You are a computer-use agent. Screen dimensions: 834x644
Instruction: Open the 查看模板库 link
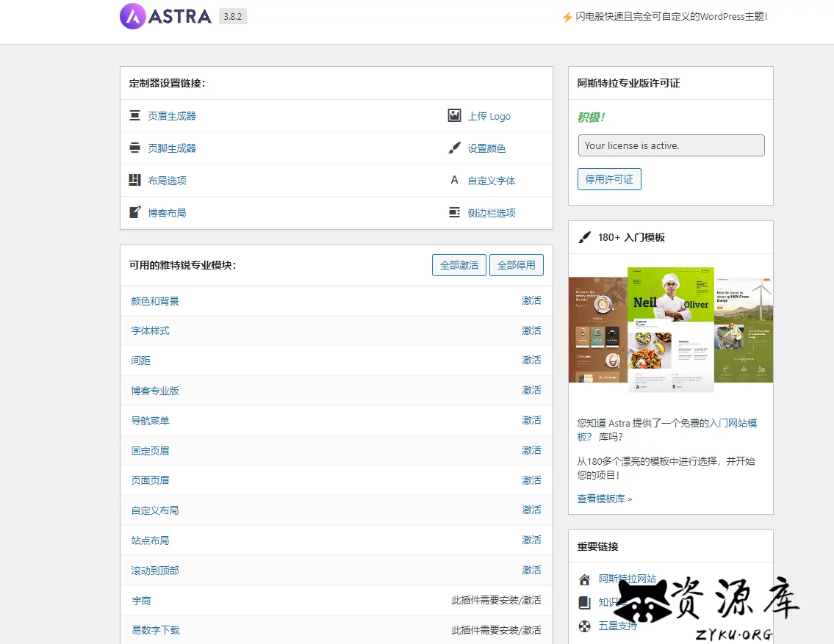pos(604,499)
